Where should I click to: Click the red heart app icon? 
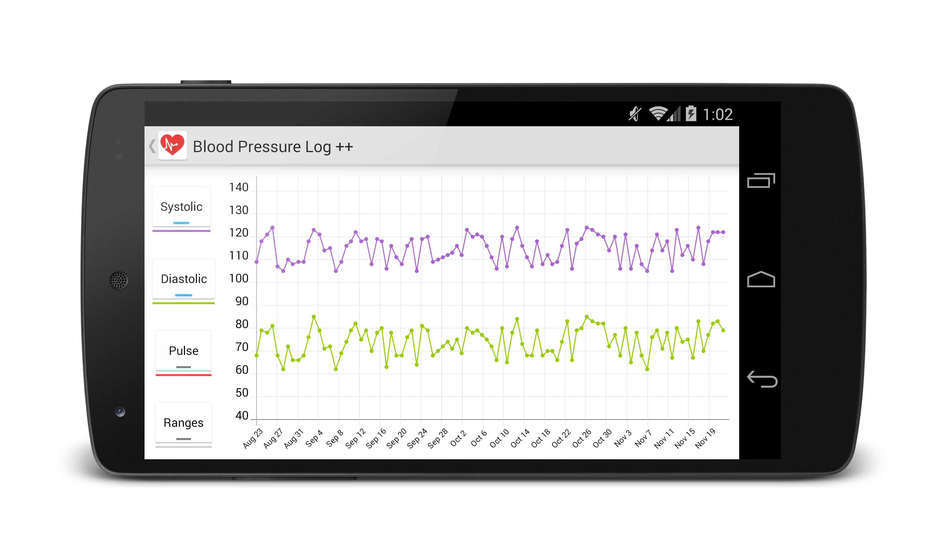click(172, 145)
